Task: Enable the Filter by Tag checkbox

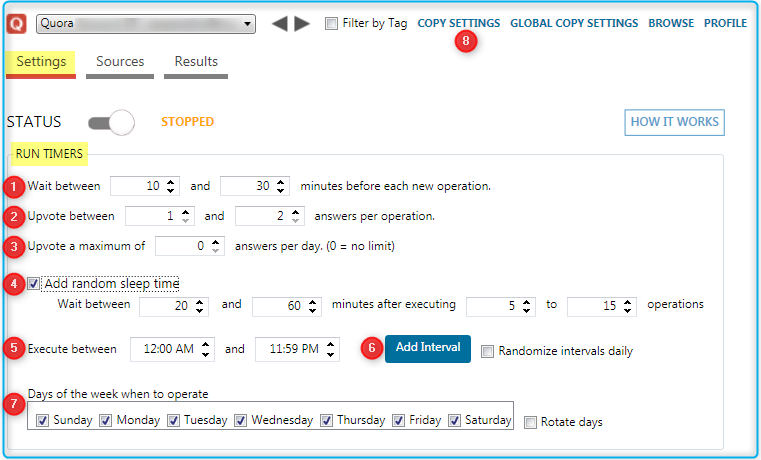Action: click(331, 23)
